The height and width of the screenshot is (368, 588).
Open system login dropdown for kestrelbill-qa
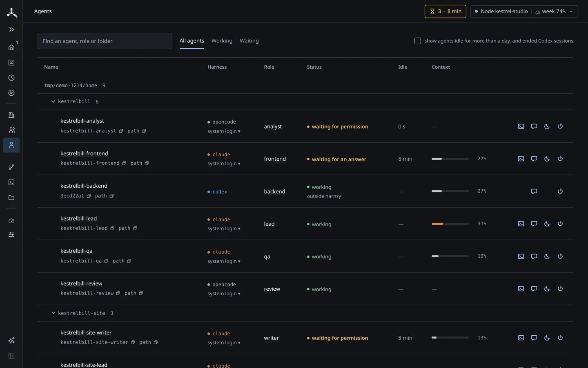pyautogui.click(x=224, y=261)
